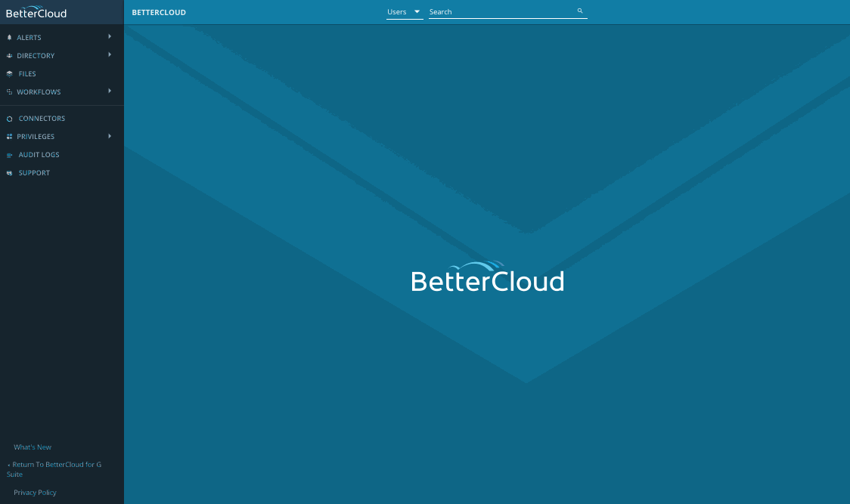
Task: Click the Privileges icon
Action: pos(9,137)
